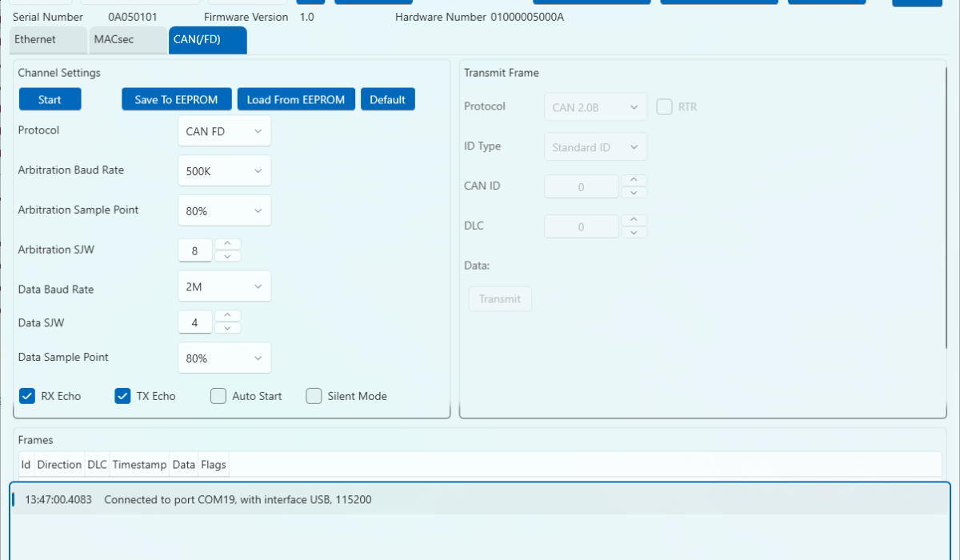This screenshot has height=560, width=960.
Task: Open the Protocol dropdown in Channel Settings
Action: [x=224, y=131]
